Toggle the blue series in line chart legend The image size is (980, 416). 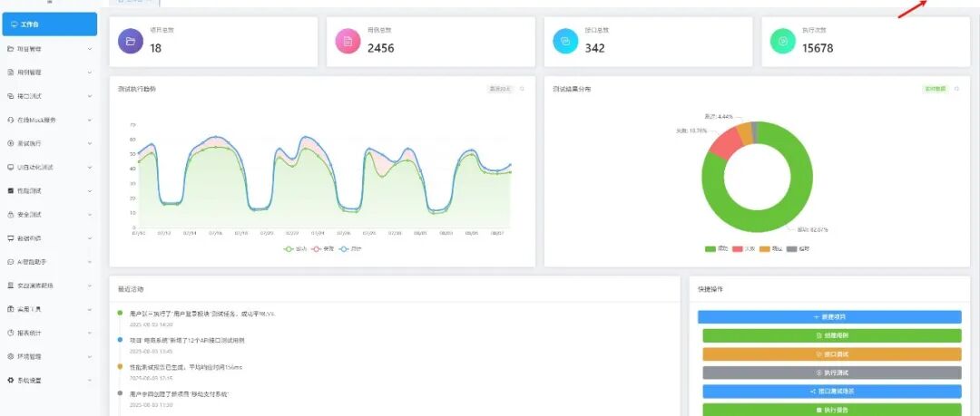350,248
